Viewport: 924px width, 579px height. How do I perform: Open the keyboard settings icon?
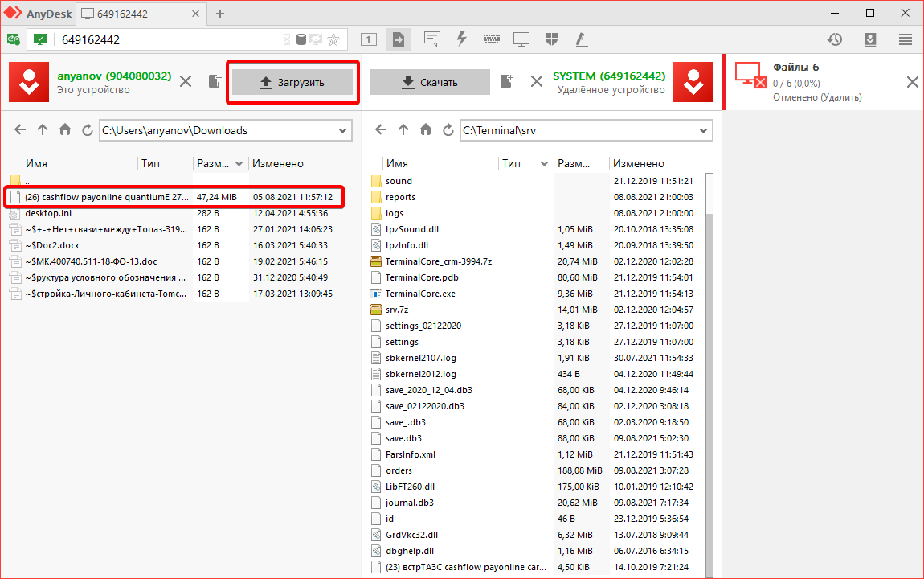point(492,39)
